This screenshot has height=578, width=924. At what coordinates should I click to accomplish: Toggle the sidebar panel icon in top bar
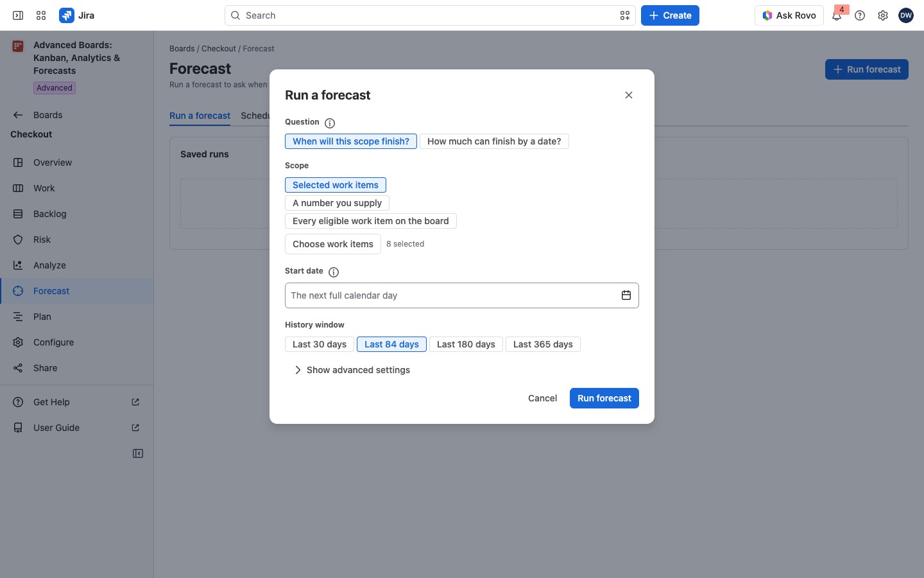click(18, 15)
